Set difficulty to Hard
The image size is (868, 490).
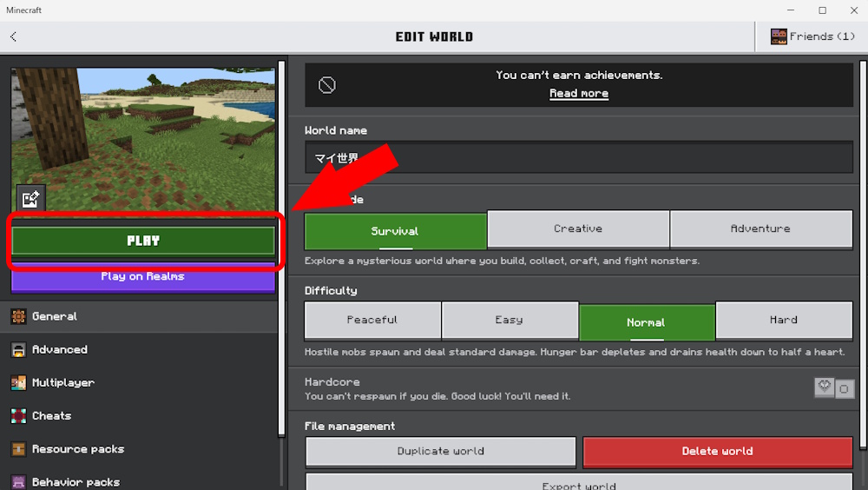pyautogui.click(x=784, y=320)
